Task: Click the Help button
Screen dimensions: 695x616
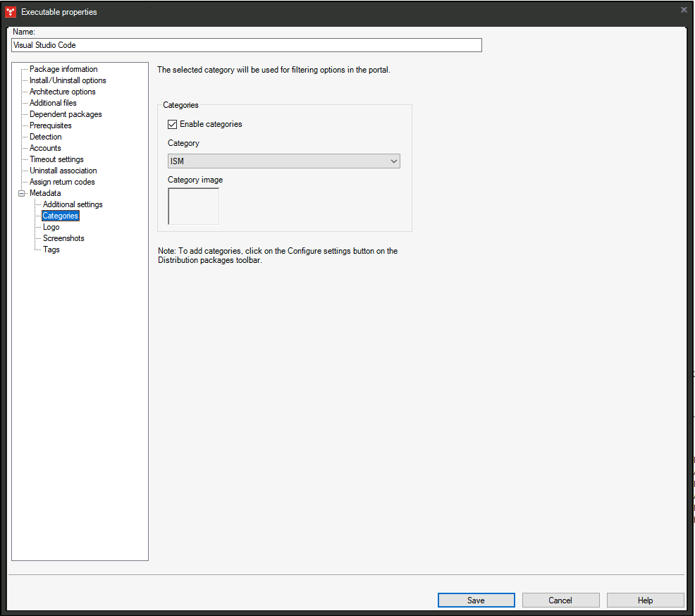Action: pyautogui.click(x=645, y=600)
